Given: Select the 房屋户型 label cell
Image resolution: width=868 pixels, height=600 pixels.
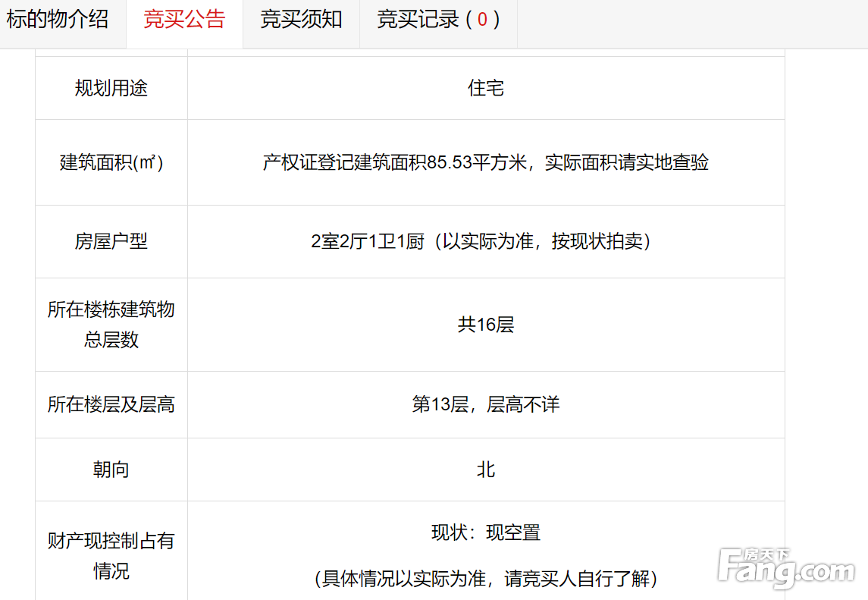Looking at the screenshot, I should click(x=111, y=242).
